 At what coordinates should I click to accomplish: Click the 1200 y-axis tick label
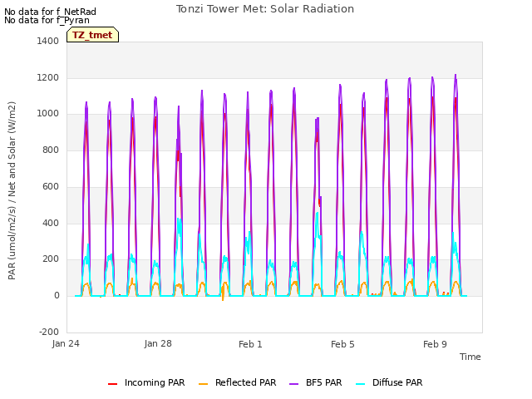[x=48, y=77]
